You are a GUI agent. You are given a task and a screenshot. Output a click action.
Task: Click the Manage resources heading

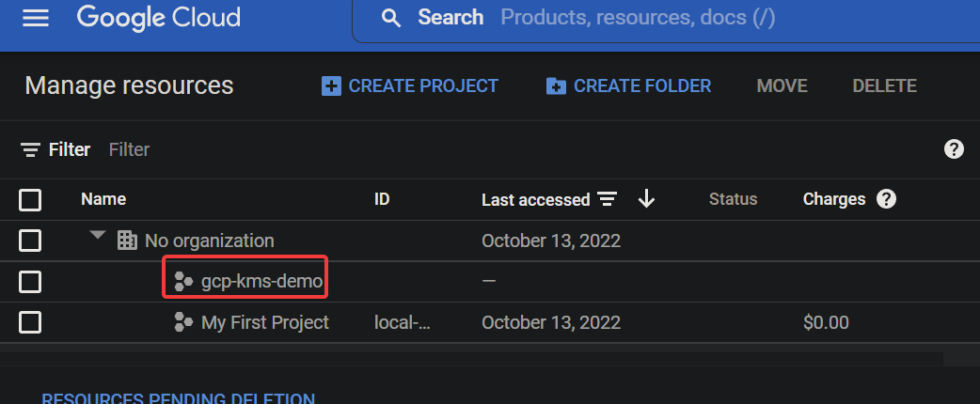[130, 85]
